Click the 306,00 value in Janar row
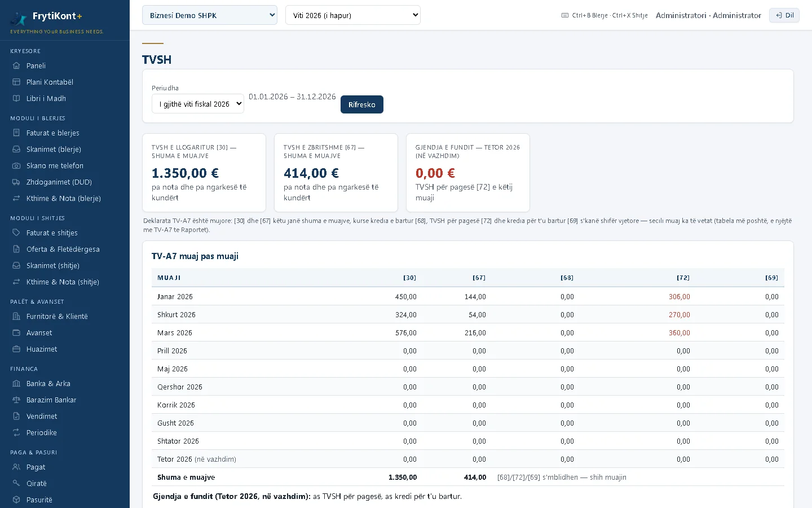 coord(679,296)
